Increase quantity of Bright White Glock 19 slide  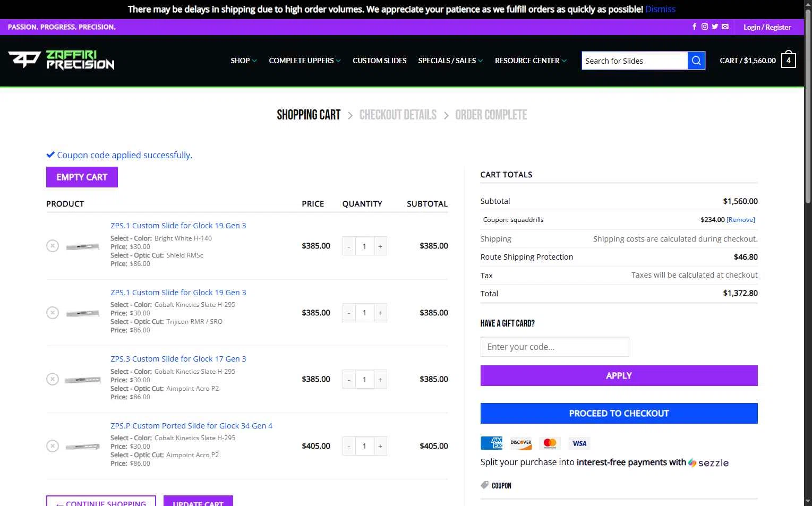[380, 246]
